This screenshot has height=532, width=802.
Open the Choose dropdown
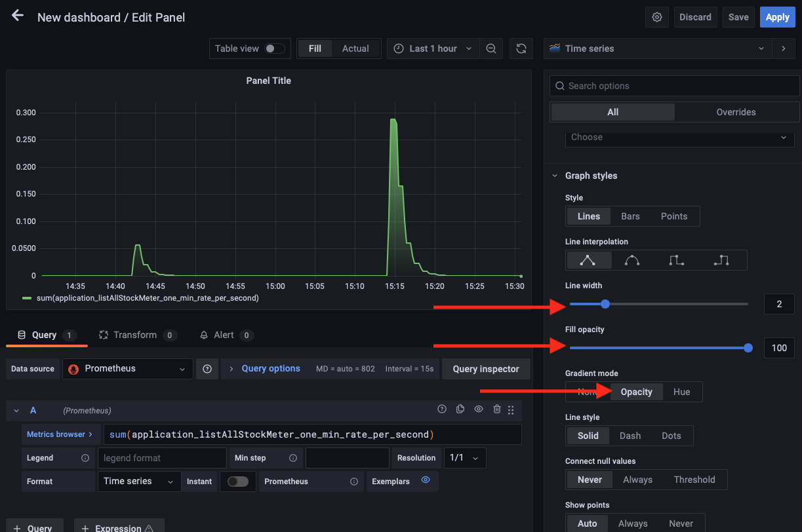679,137
